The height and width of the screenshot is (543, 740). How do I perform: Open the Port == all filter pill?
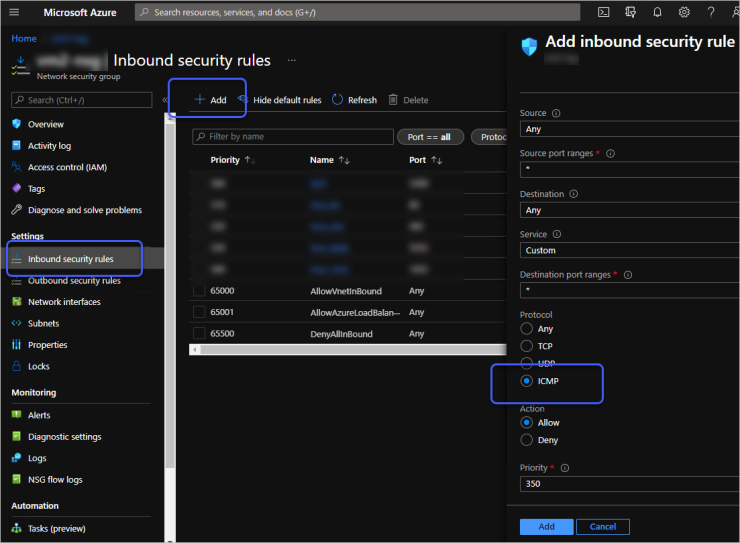430,137
